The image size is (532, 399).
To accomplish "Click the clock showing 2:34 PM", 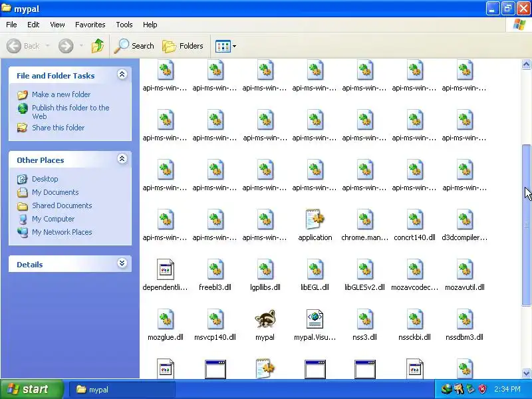I will 507,389.
